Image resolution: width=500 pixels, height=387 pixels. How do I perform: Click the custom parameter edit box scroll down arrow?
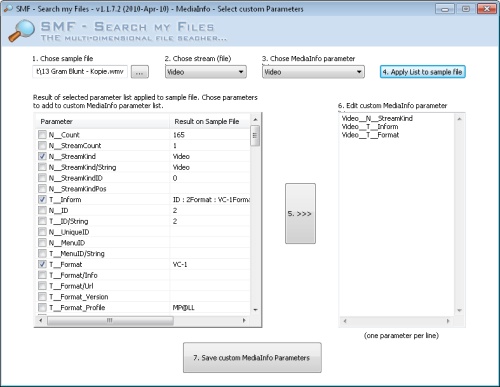(x=459, y=310)
